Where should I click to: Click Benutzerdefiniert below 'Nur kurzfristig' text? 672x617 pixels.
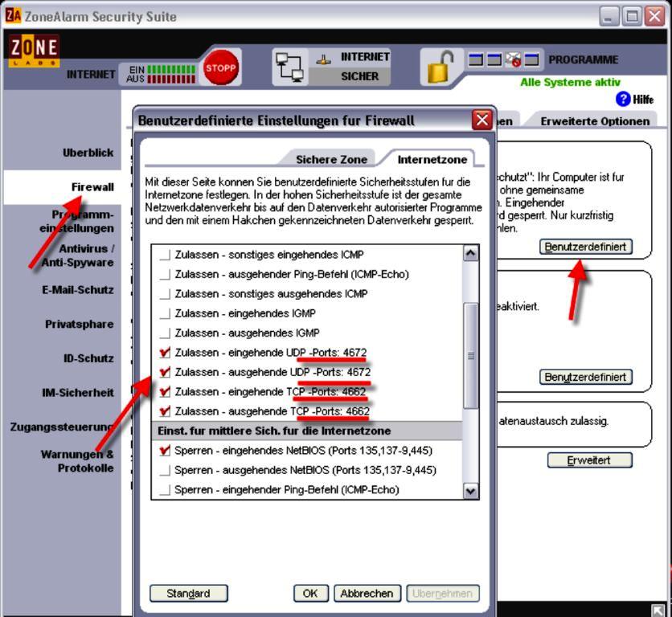[x=585, y=247]
